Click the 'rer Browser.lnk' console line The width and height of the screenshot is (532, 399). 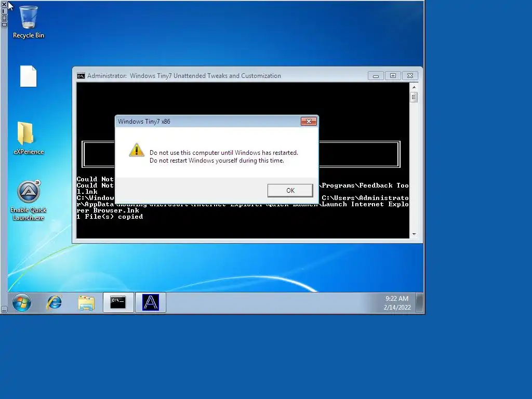pos(108,210)
